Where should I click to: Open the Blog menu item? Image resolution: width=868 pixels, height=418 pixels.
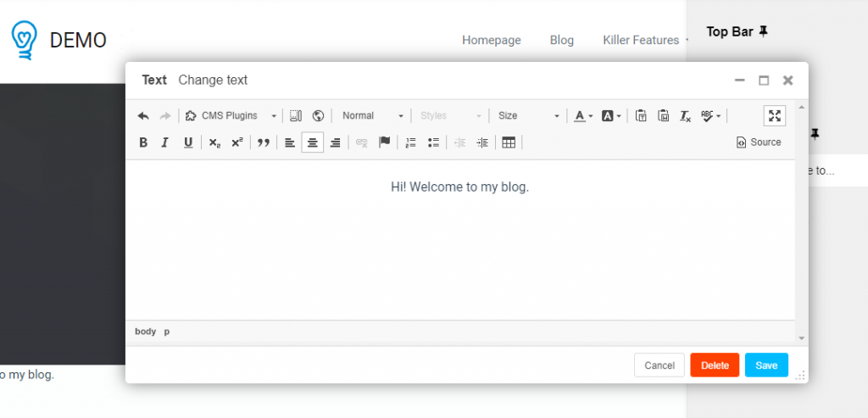click(561, 40)
